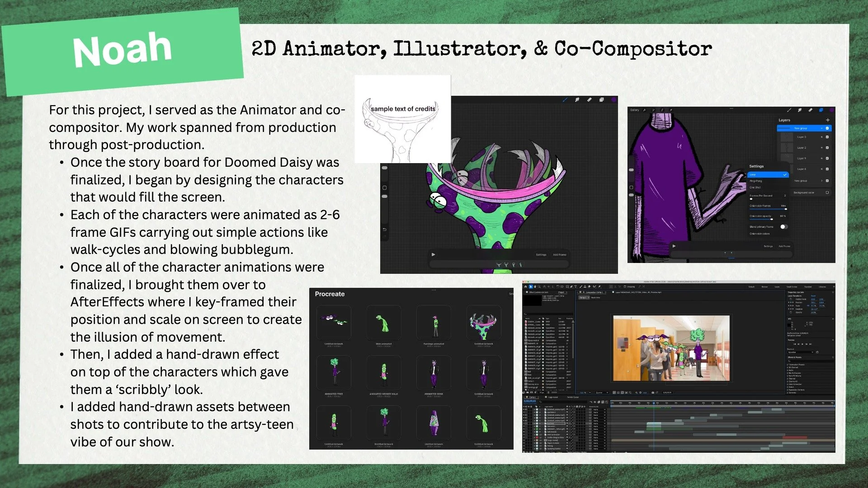The height and width of the screenshot is (488, 868).
Task: Click the blue Layers icon above the purple shirt
Action: pyautogui.click(x=821, y=110)
